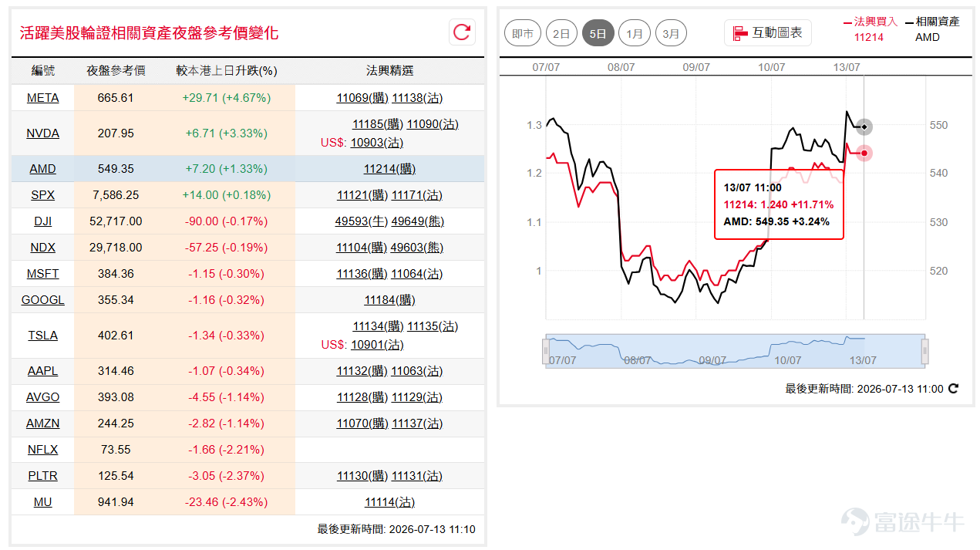Open the DJI index link
This screenshot has width=980, height=550.
click(x=42, y=221)
